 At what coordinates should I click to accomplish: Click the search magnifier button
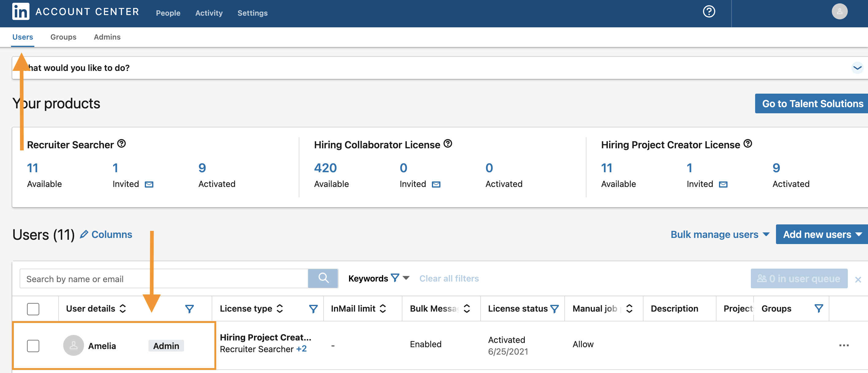(323, 278)
